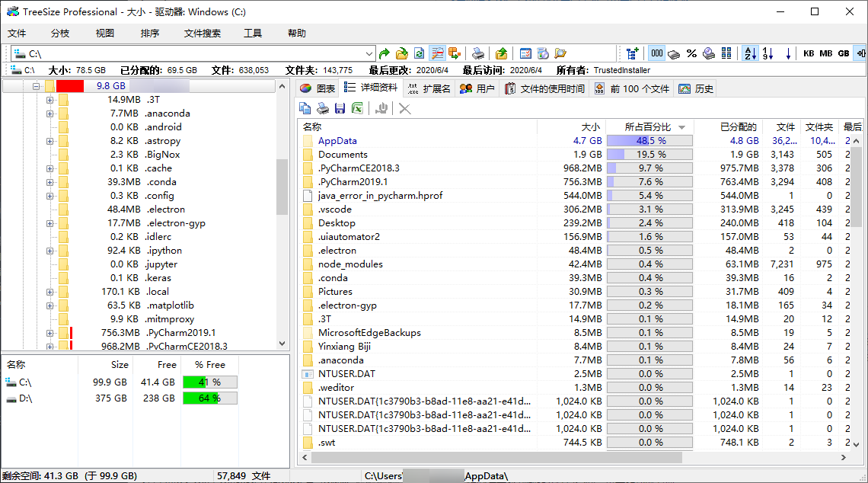Click the scan compare icon with magnifier
The width and height of the screenshot is (868, 483).
click(437, 54)
